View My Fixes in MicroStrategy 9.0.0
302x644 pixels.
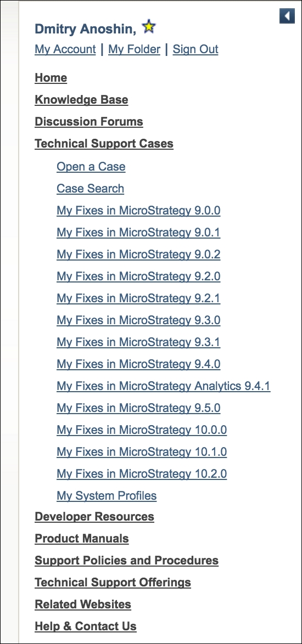[x=138, y=211]
